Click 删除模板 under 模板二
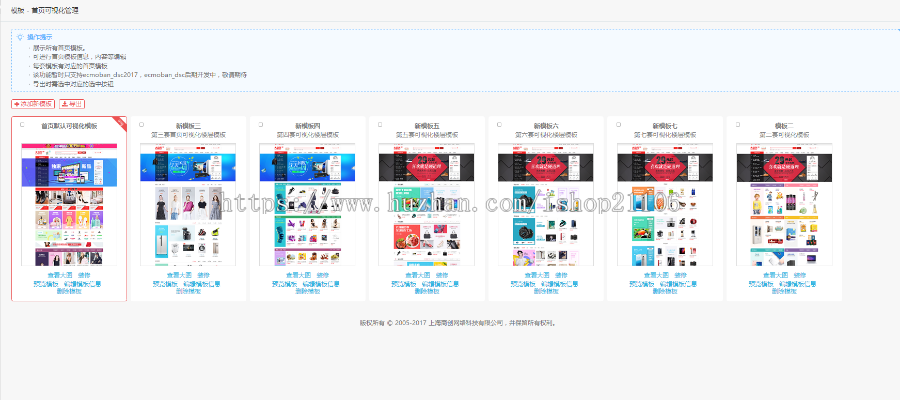The height and width of the screenshot is (400, 900). tap(784, 291)
